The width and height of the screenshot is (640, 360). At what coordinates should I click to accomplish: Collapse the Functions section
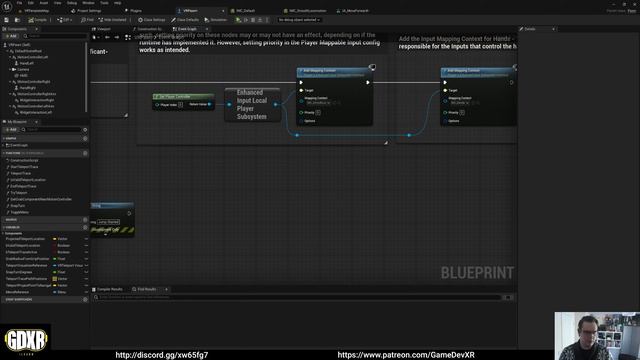(4, 153)
